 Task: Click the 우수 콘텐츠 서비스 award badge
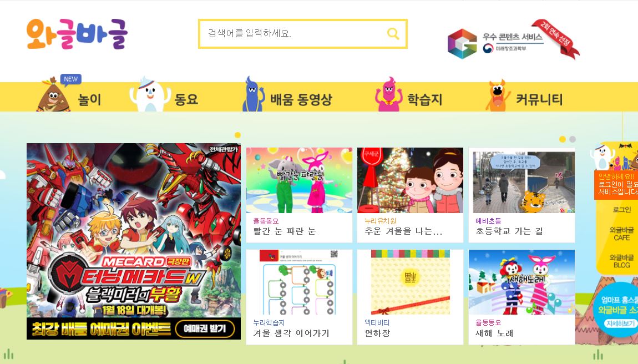click(513, 40)
